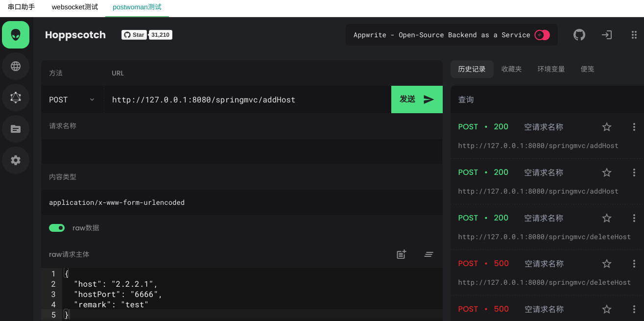Star the last POST 500 history entry

(x=607, y=309)
